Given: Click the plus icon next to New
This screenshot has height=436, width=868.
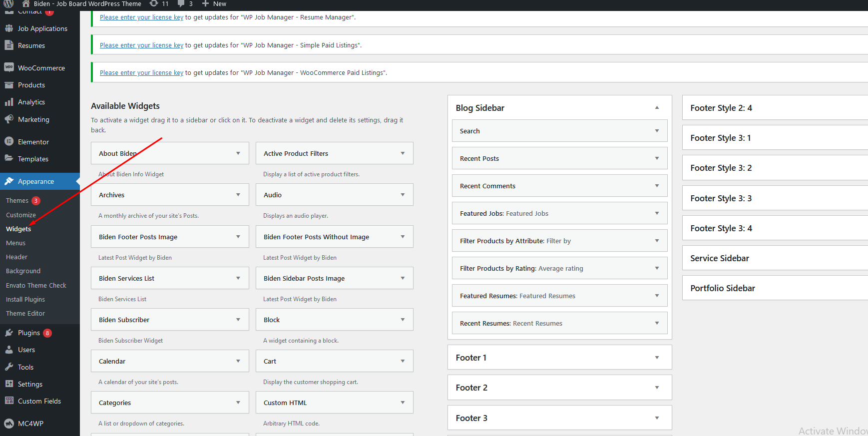Looking at the screenshot, I should pyautogui.click(x=205, y=3).
